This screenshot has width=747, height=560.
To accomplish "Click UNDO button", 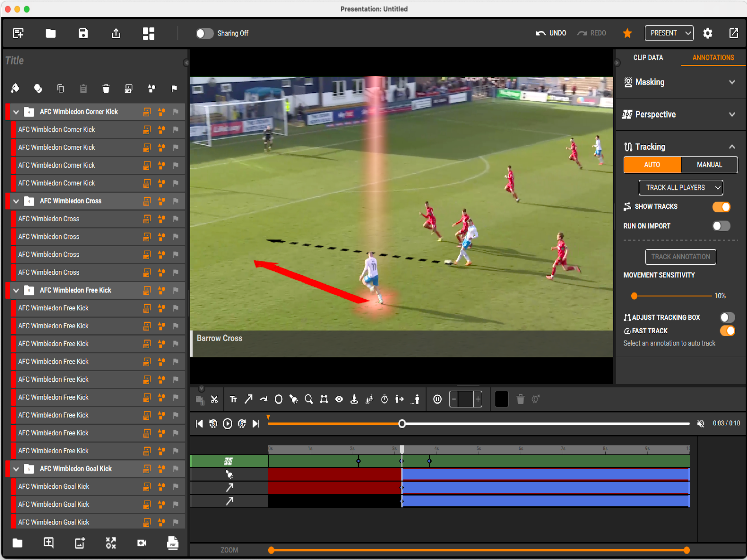I will point(551,33).
